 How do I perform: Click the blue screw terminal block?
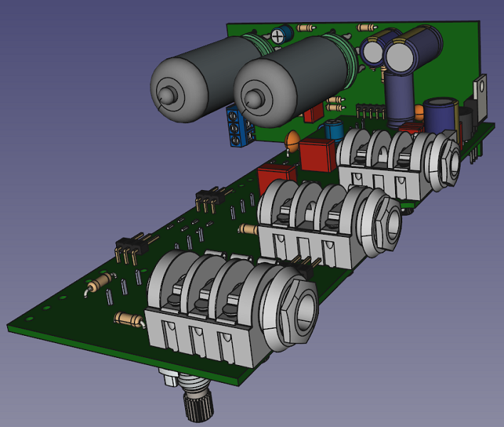coord(236,126)
